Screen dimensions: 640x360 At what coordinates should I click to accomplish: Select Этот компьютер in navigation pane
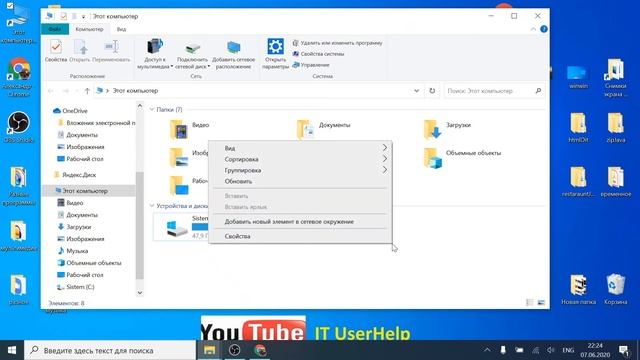click(82, 191)
